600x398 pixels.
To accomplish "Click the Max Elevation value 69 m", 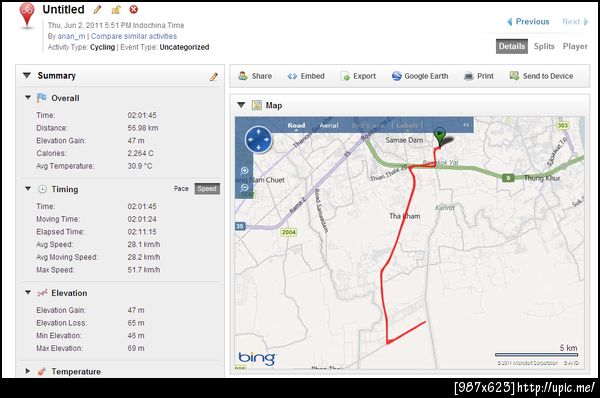I will pos(136,348).
